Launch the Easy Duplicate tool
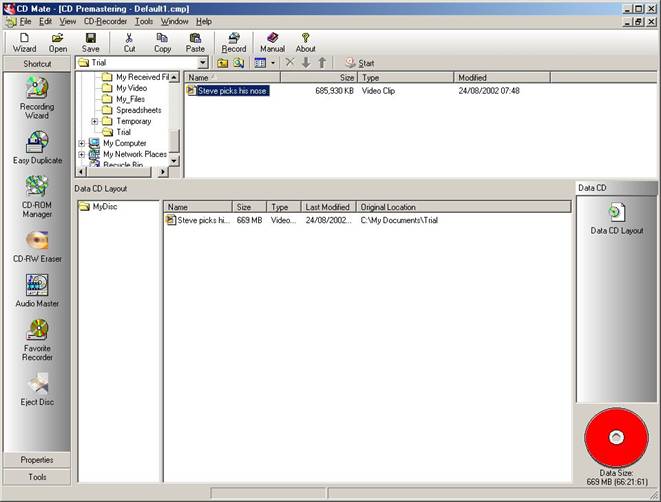The height and width of the screenshot is (502, 661). [37, 142]
